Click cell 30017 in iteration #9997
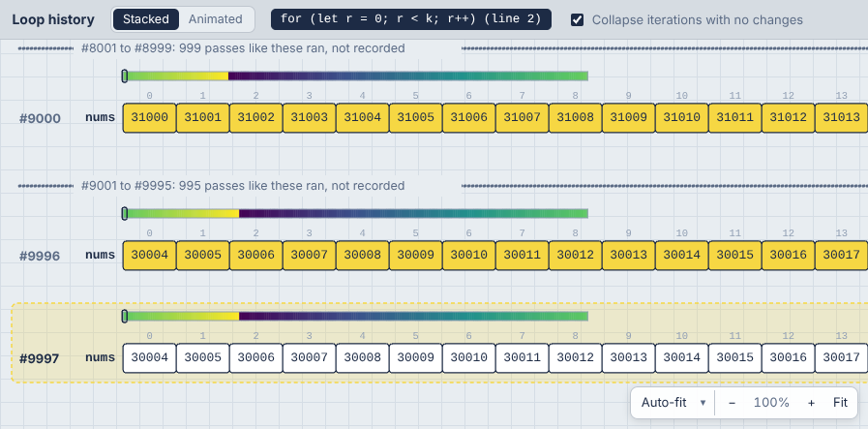 pyautogui.click(x=842, y=358)
